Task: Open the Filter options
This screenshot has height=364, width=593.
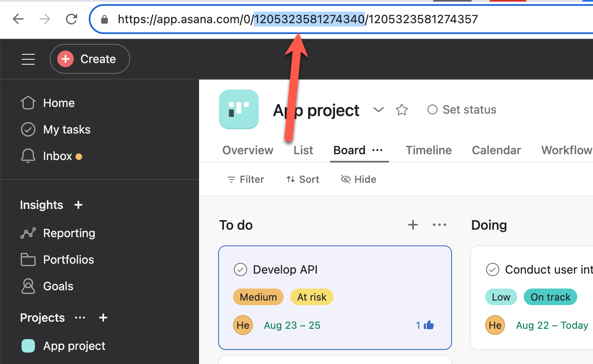Action: pyautogui.click(x=246, y=180)
